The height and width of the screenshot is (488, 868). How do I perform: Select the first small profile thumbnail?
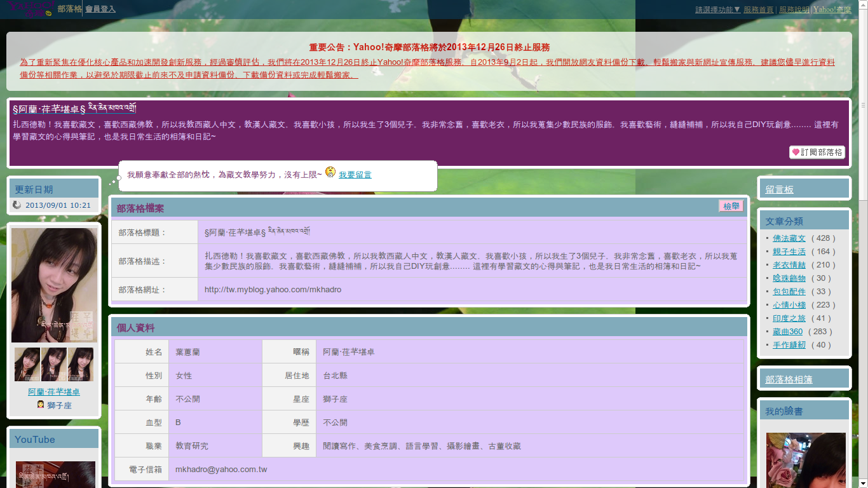click(x=27, y=364)
